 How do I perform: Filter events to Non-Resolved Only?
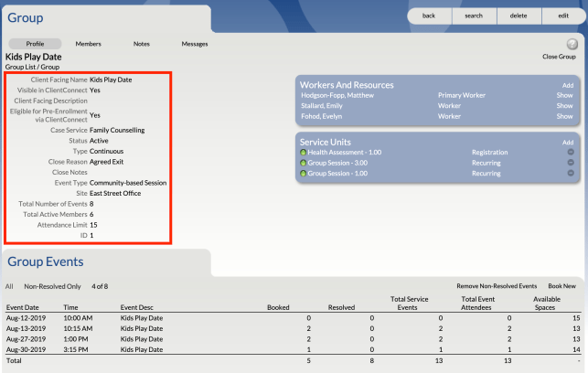(x=52, y=286)
